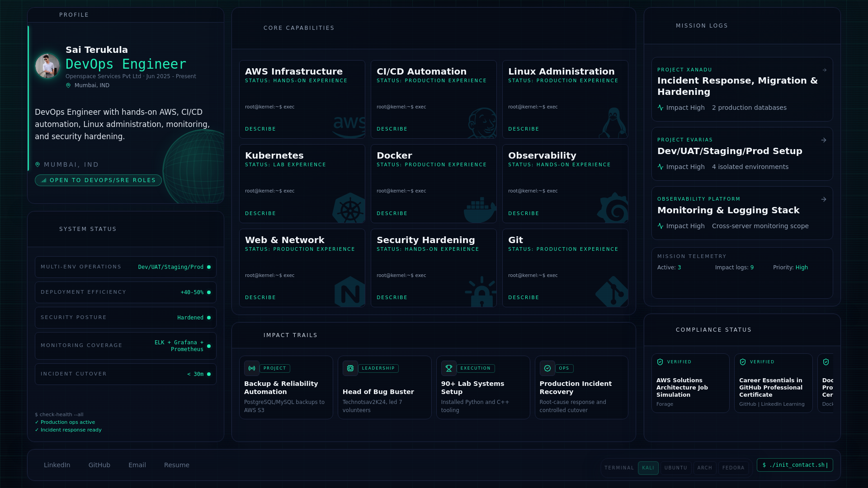Viewport: 868px width, 488px height.
Task: Click the shield icon on the partially visible third certificate
Action: click(x=826, y=362)
